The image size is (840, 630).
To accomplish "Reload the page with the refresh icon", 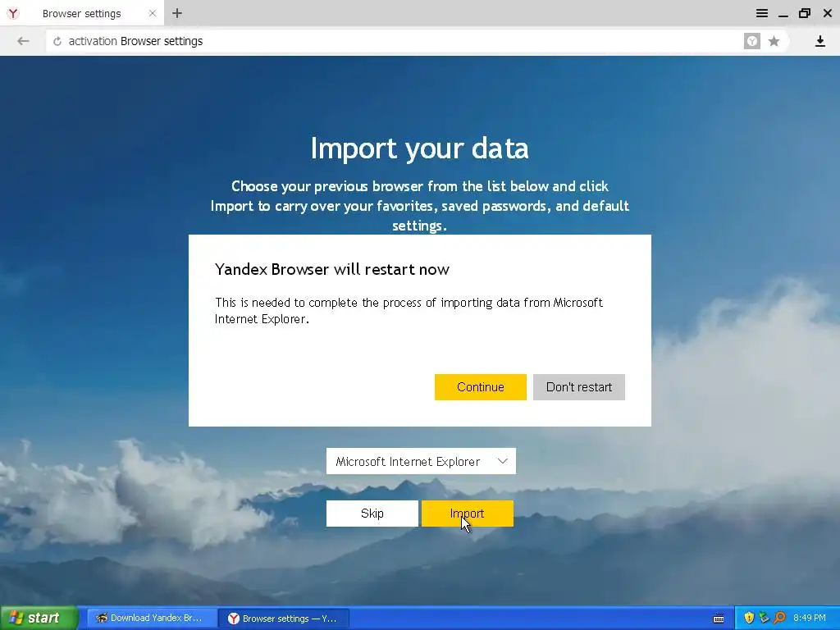I will pos(57,41).
